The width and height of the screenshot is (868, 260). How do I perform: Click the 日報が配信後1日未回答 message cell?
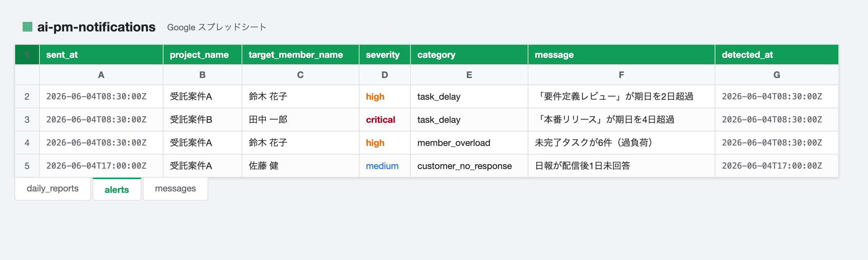coord(621,166)
